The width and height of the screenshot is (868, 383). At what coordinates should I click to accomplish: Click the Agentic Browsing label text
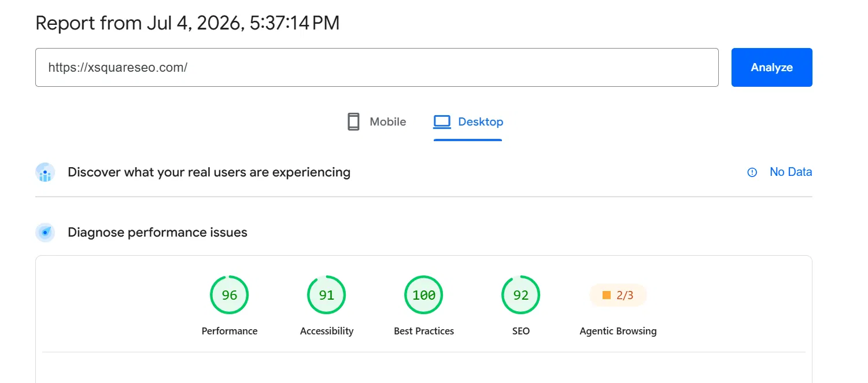(x=618, y=331)
